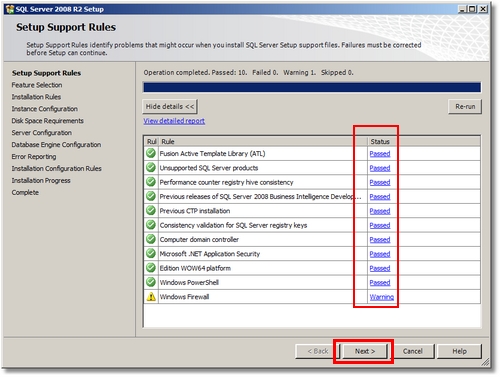Viewport: 500px width, 377px height.
Task: Open Passed status for Previous CTP installation
Action: tap(380, 211)
